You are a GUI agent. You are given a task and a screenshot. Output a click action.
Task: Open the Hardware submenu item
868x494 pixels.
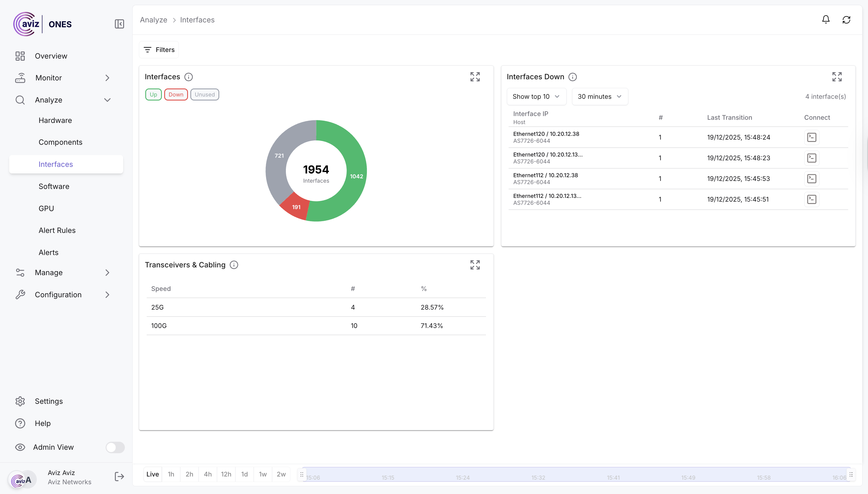tap(55, 120)
